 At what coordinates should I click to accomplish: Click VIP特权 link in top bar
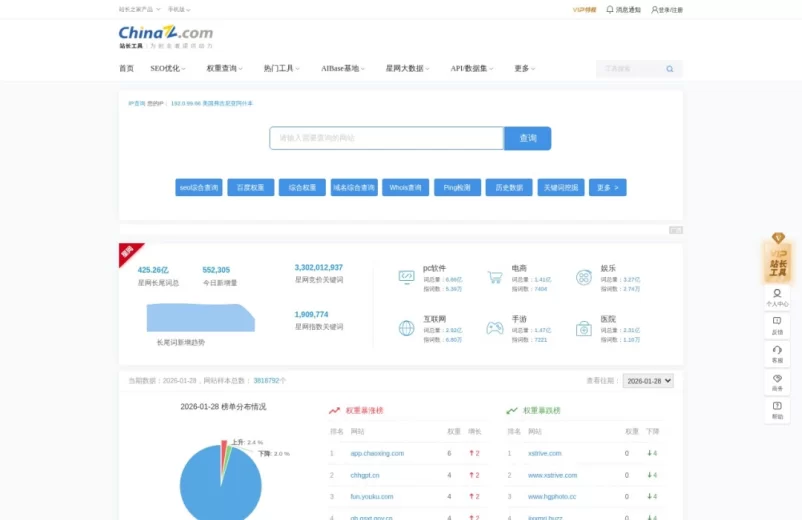pyautogui.click(x=584, y=10)
